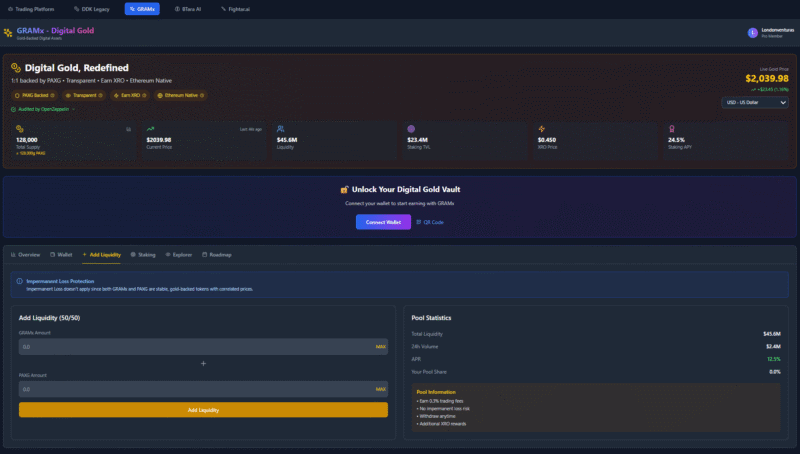Open the Roadmap tab

pyautogui.click(x=216, y=255)
